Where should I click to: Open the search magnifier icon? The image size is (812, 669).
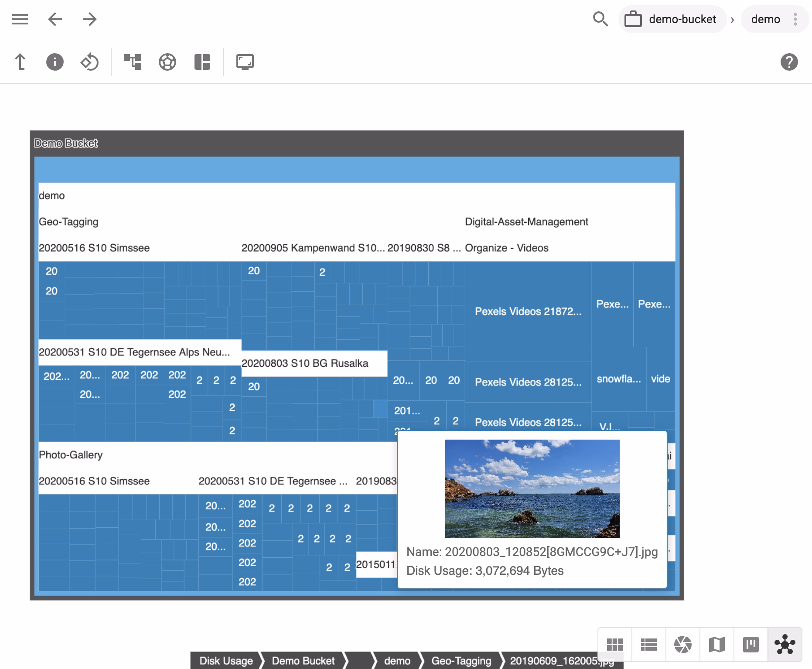click(x=600, y=19)
